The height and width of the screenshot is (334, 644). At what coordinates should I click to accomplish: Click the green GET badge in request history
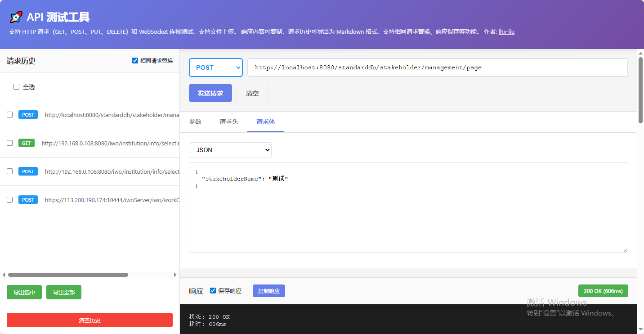(26, 143)
